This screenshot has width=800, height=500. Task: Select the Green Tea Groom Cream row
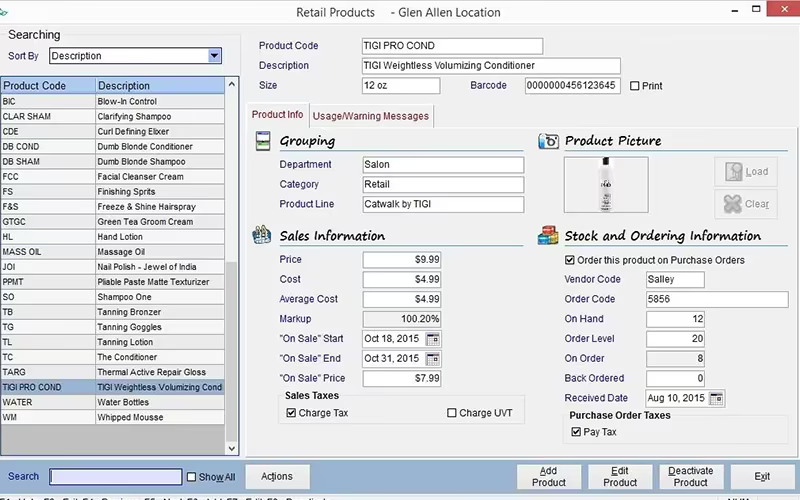tap(112, 222)
